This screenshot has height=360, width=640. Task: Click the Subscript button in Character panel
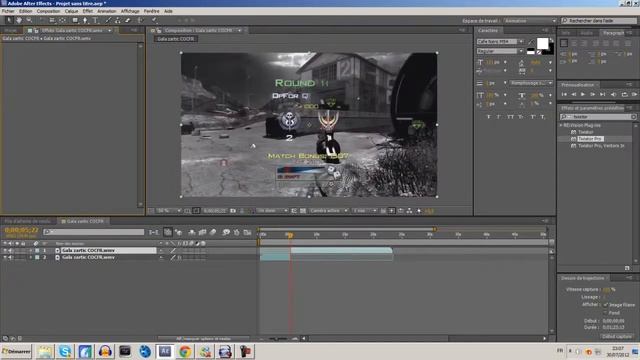click(542, 117)
